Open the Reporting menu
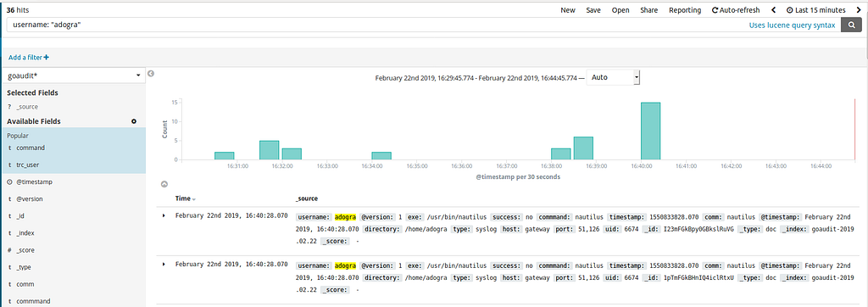 pyautogui.click(x=685, y=10)
